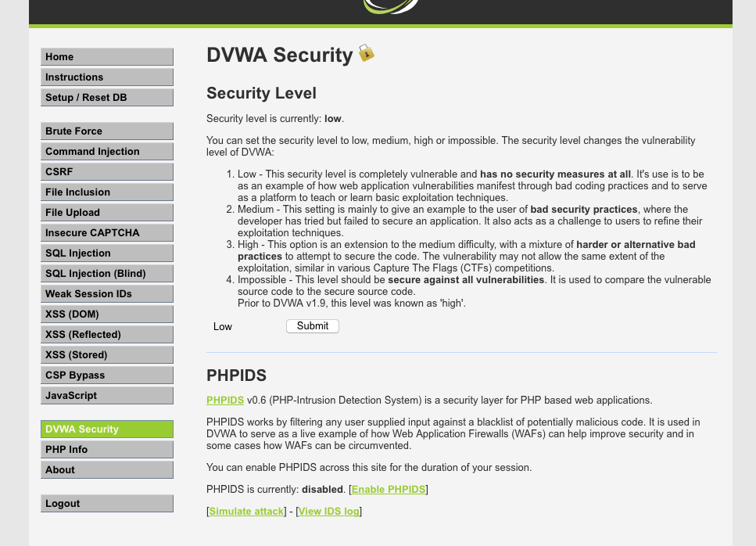
Task: Open the View IDS log link
Action: coord(329,512)
